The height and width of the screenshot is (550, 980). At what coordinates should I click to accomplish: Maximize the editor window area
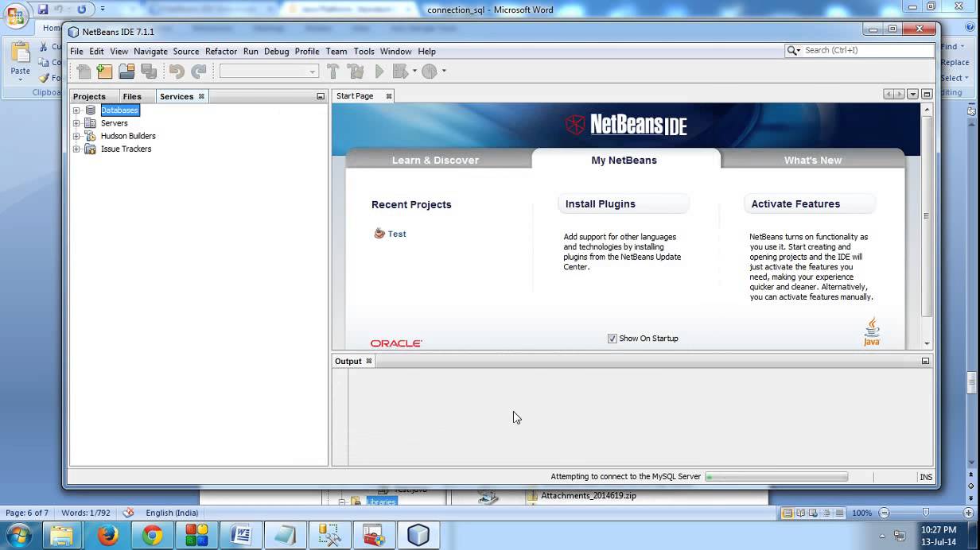click(927, 95)
